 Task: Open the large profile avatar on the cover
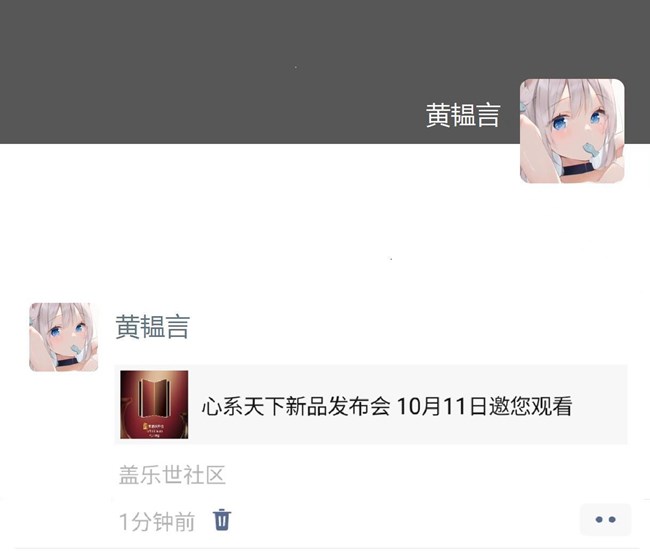[572, 131]
